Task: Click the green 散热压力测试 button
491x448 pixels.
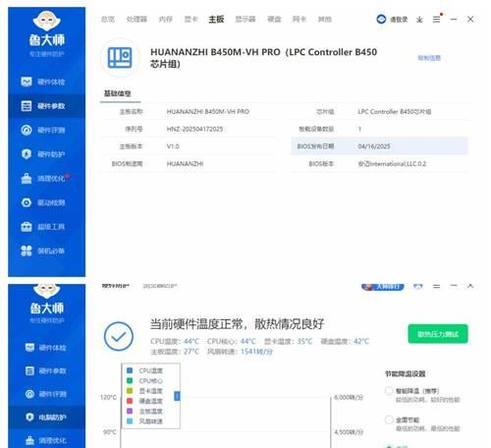Action: pyautogui.click(x=438, y=334)
